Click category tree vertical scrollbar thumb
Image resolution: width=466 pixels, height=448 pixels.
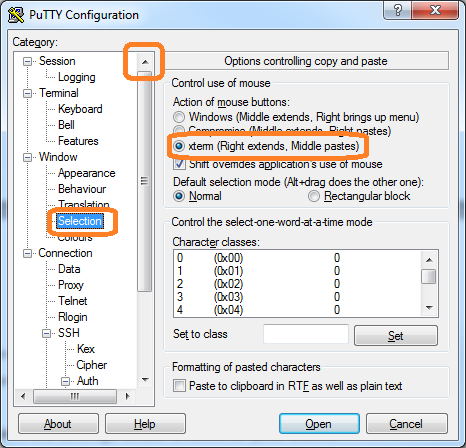point(145,181)
